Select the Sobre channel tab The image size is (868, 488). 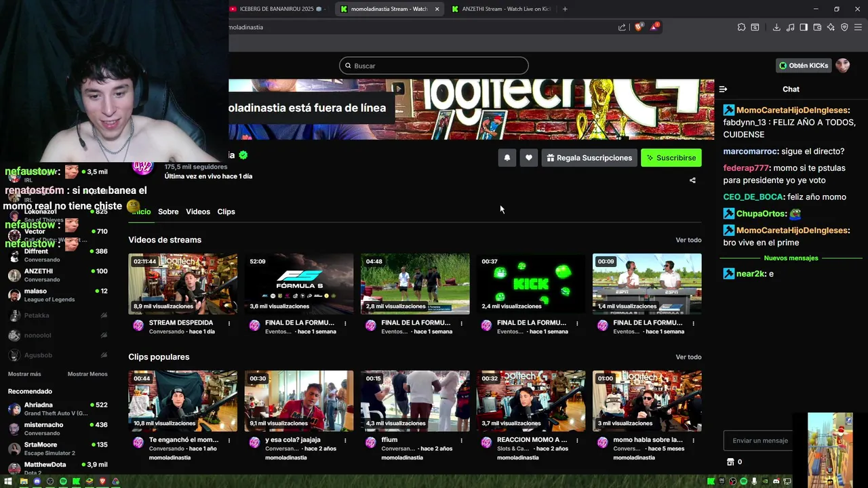pyautogui.click(x=168, y=211)
